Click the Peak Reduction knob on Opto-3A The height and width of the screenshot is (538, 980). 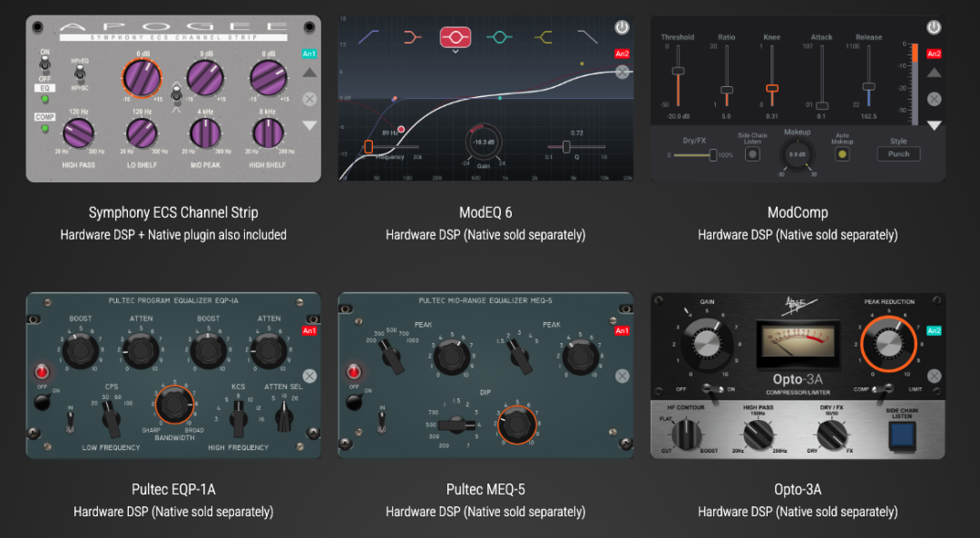coord(888,344)
